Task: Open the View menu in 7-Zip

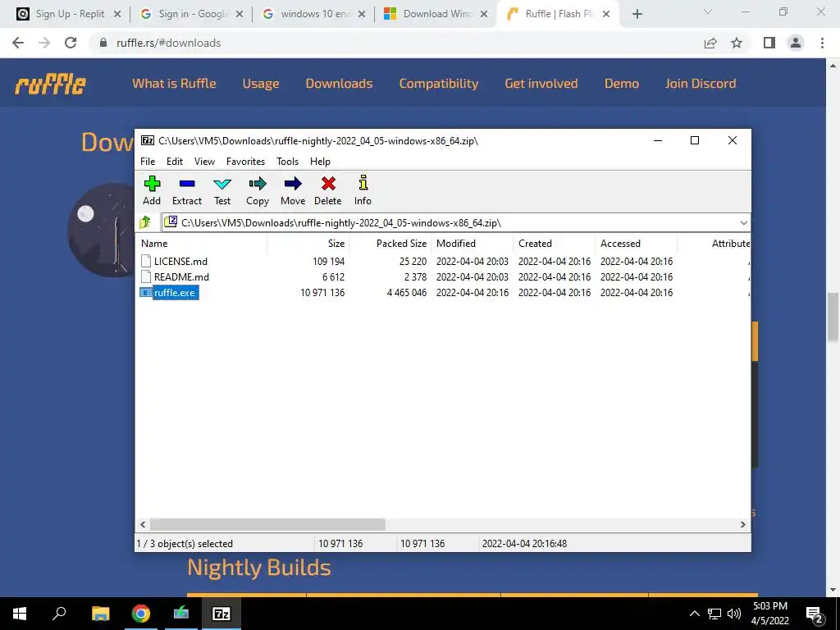Action: (x=204, y=162)
